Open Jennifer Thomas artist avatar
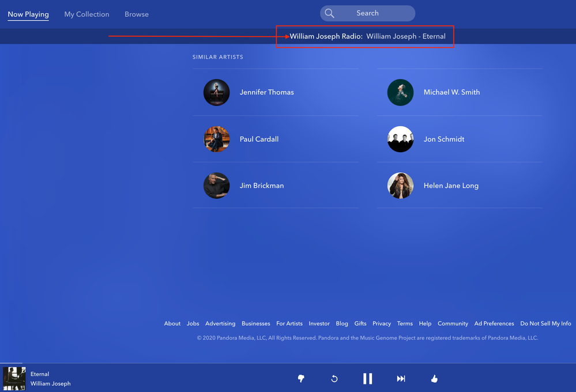This screenshot has height=392, width=576. [217, 92]
